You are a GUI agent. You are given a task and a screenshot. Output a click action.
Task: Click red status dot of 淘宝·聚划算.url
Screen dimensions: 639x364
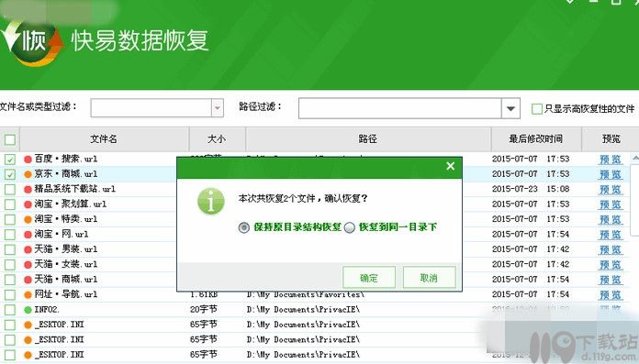tap(28, 204)
